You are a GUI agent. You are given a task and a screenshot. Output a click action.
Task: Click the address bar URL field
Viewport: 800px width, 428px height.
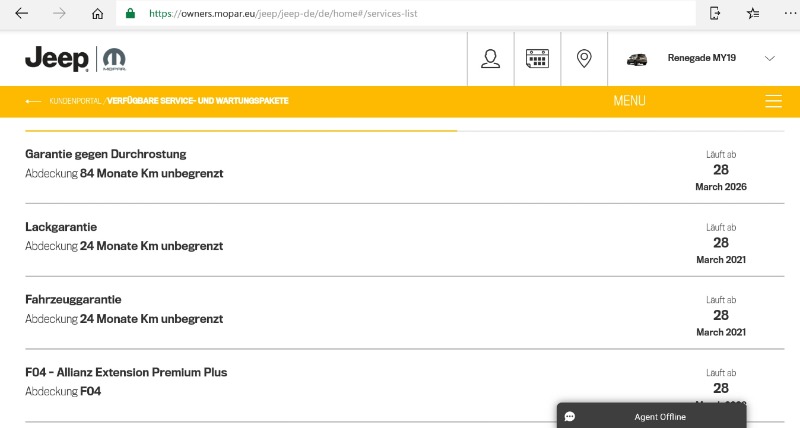click(x=400, y=14)
